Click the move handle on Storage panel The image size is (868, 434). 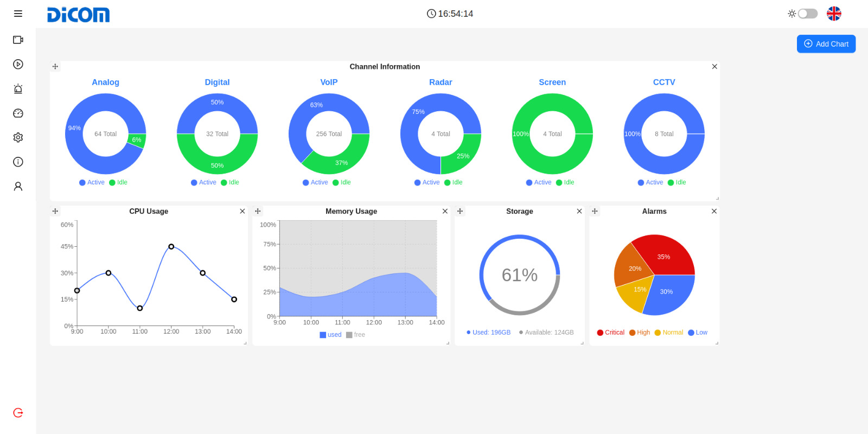coord(460,211)
